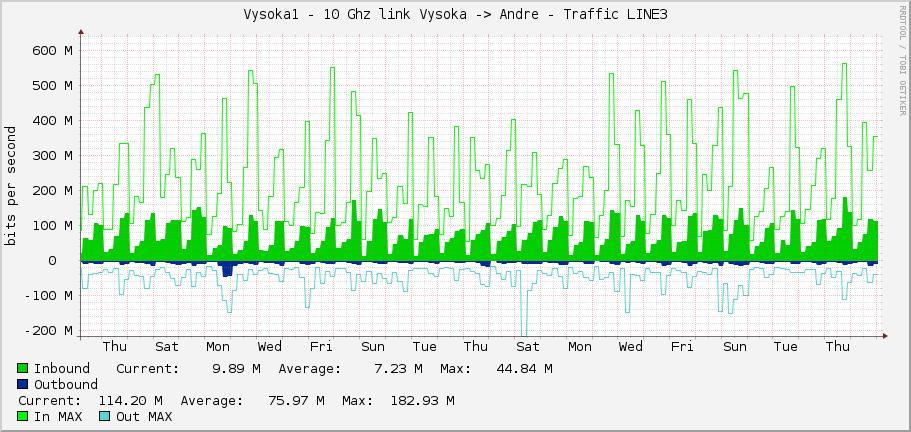
Task: Click the first 'Fri' x-axis label
Action: coord(321,347)
